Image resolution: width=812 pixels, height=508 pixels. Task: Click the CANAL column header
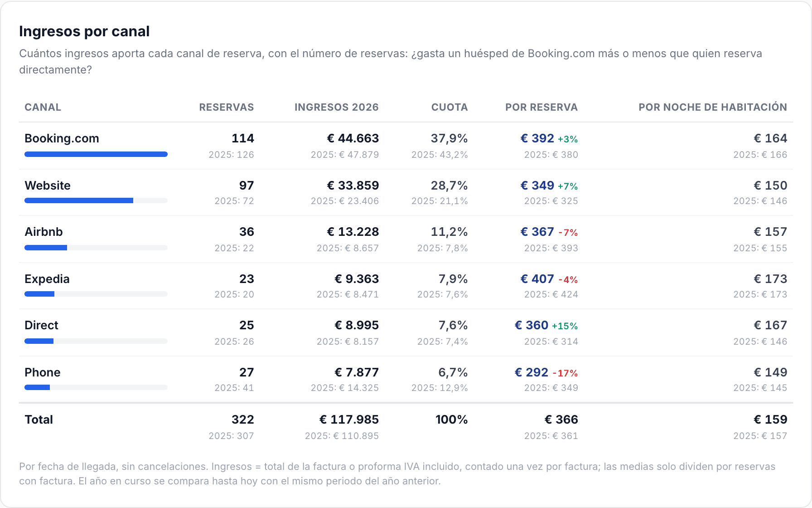click(43, 107)
